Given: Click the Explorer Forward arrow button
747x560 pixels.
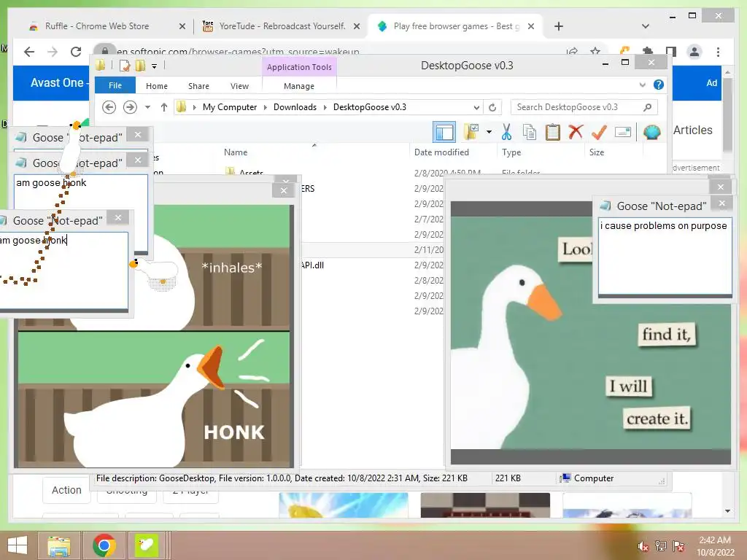Looking at the screenshot, I should coord(130,107).
